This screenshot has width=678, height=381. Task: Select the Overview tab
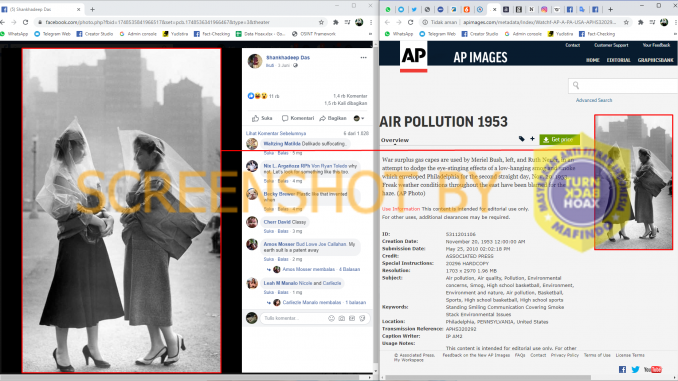[x=395, y=140]
